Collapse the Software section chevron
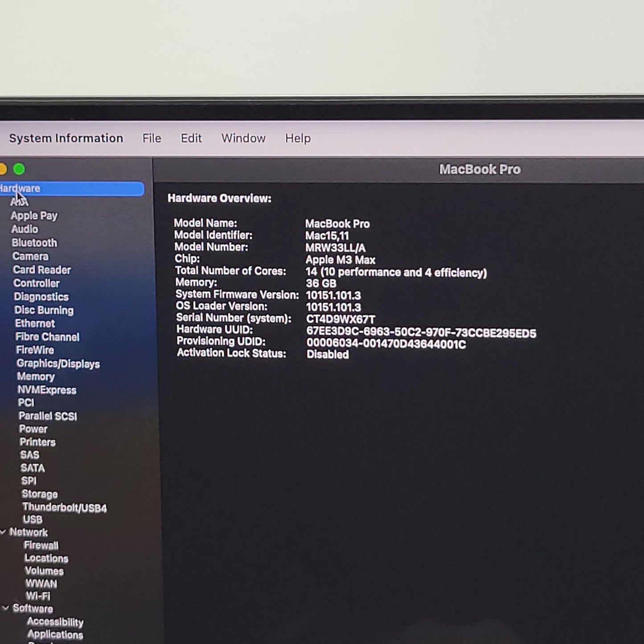 coord(5,608)
